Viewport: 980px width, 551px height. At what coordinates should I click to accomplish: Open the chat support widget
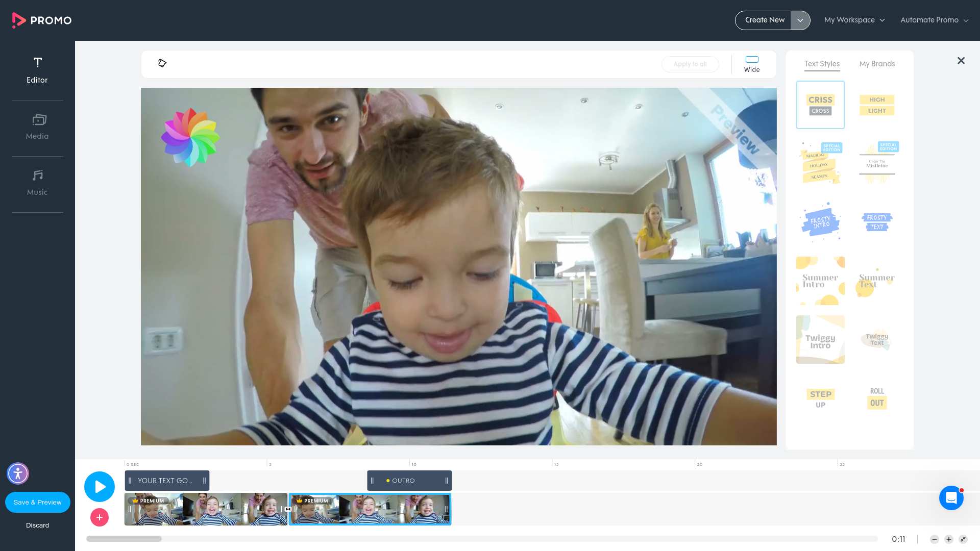click(x=951, y=498)
